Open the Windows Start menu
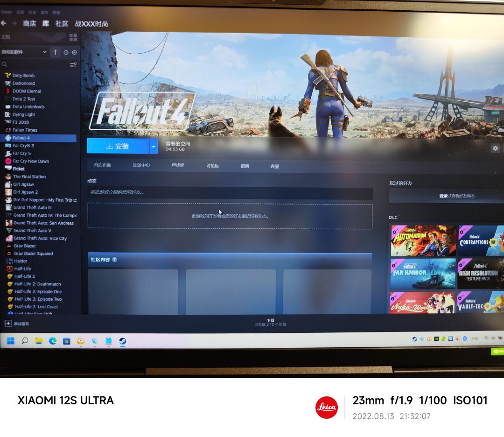This screenshot has height=437, width=504. pyautogui.click(x=11, y=340)
